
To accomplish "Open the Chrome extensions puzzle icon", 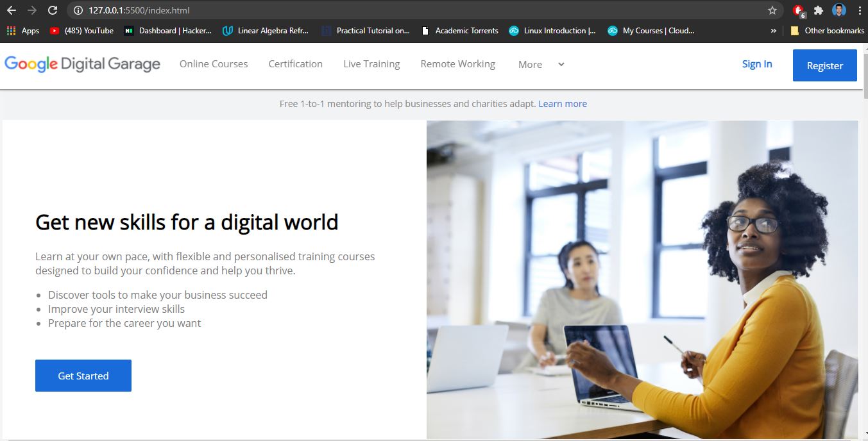I will [x=818, y=10].
